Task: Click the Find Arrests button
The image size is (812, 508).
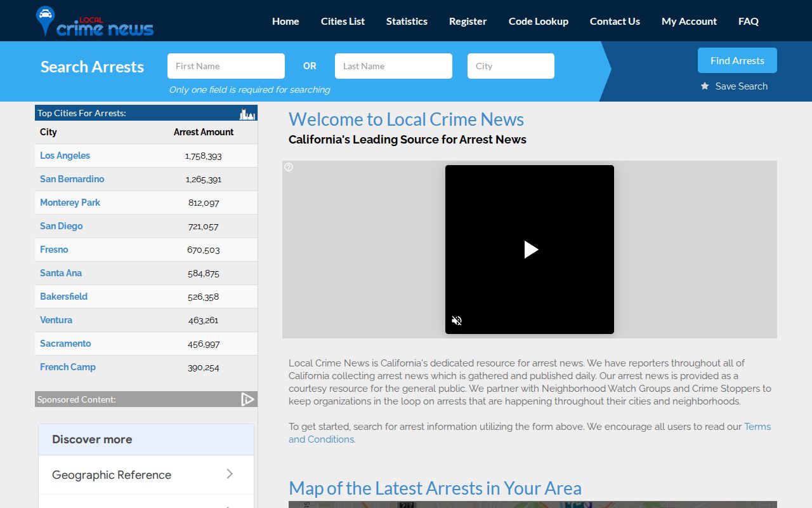Action: click(737, 60)
